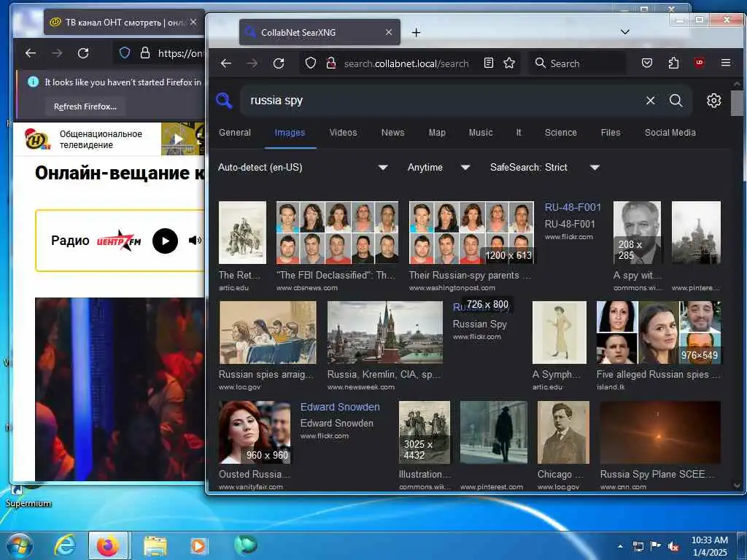Click the 10:33 AM taskbar clock

tap(709, 546)
